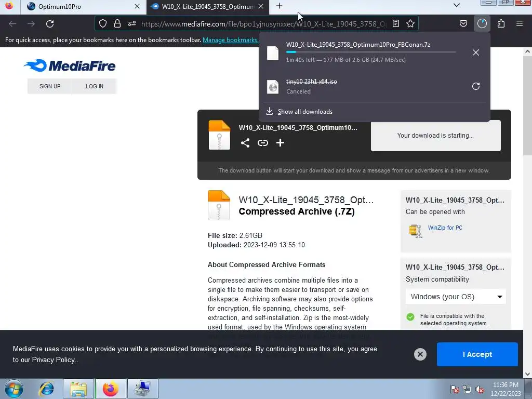Go forward with the forward arrow
Image resolution: width=532 pixels, height=399 pixels.
pyautogui.click(x=31, y=24)
